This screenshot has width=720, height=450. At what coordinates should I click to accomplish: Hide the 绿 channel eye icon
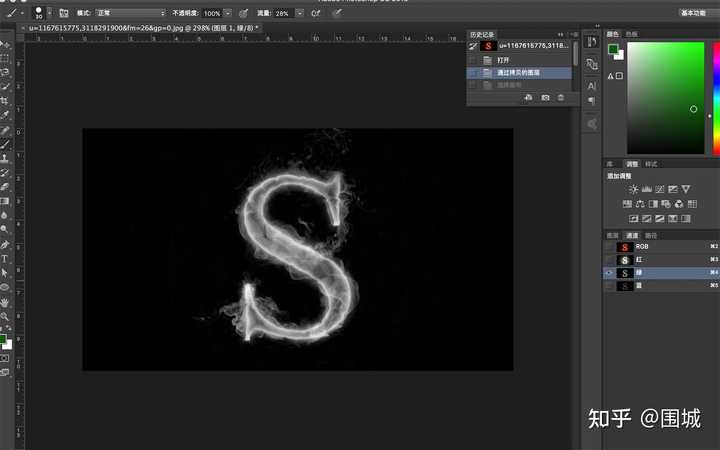pyautogui.click(x=609, y=273)
